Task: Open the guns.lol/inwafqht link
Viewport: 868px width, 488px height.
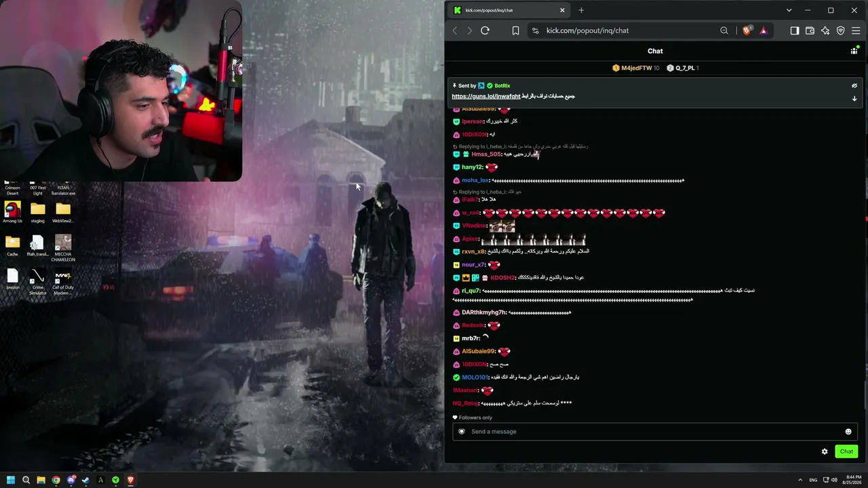Action: tap(486, 96)
